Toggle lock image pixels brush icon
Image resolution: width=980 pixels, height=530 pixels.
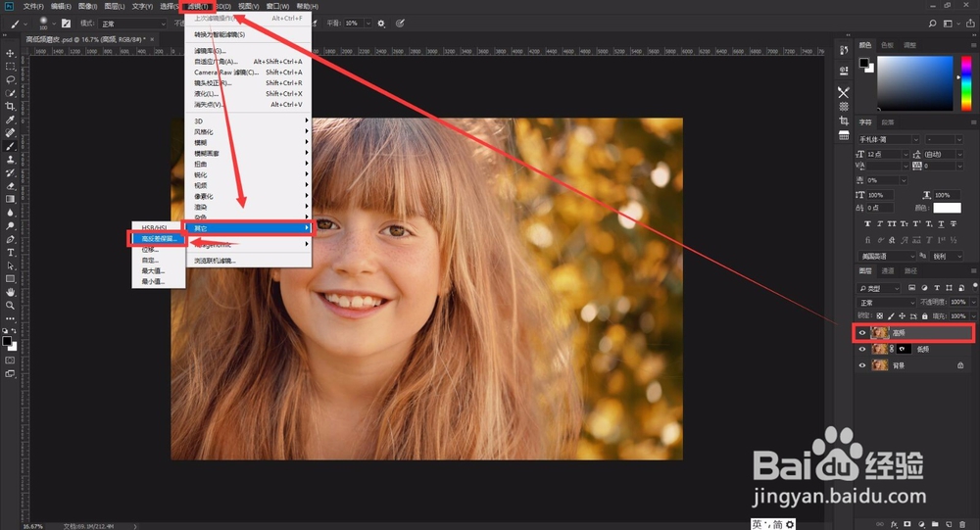pos(891,316)
